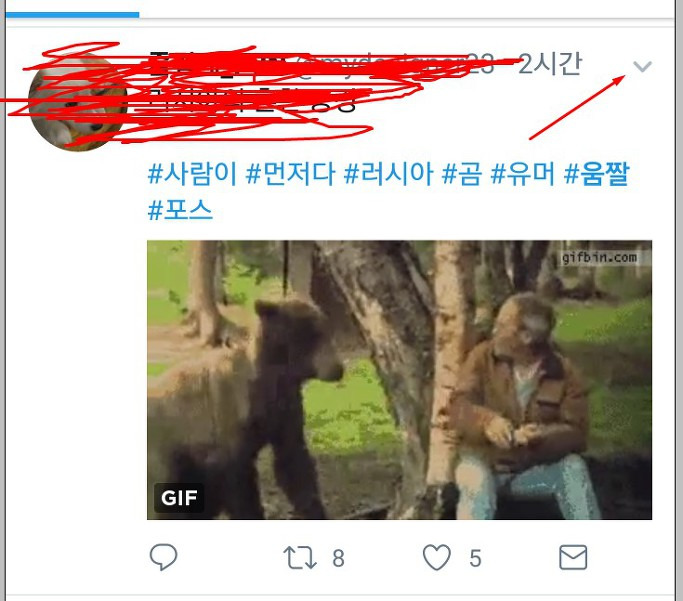Open hashtag #유머
Image resolution: width=683 pixels, height=601 pixels.
tap(523, 174)
